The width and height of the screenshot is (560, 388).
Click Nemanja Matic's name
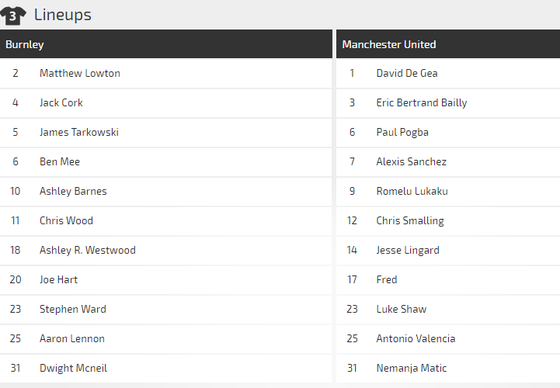[x=411, y=368]
